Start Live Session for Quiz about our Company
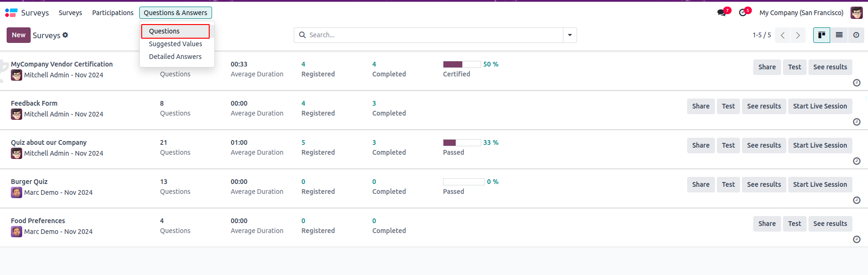 click(820, 145)
